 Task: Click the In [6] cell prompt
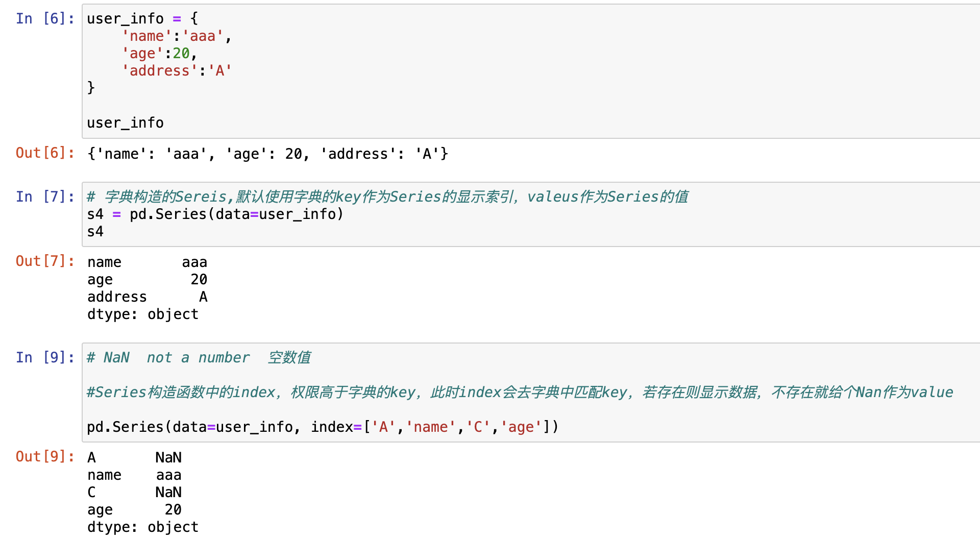(45, 19)
